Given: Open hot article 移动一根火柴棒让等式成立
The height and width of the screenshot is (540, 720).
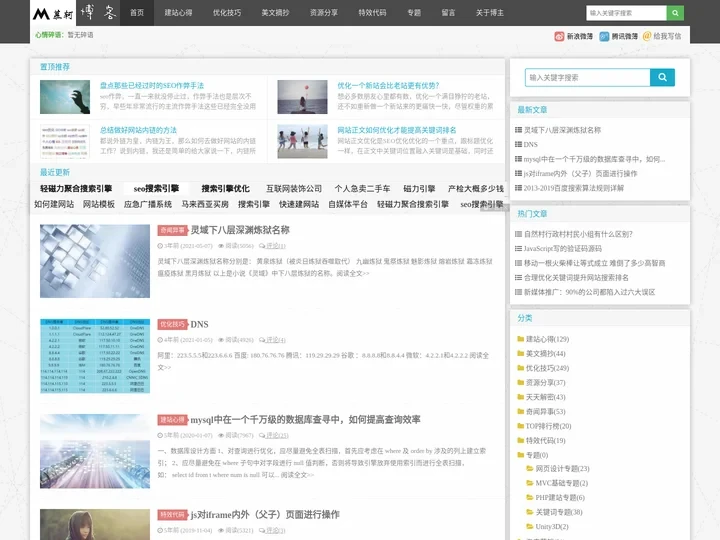Looking at the screenshot, I should [595, 263].
